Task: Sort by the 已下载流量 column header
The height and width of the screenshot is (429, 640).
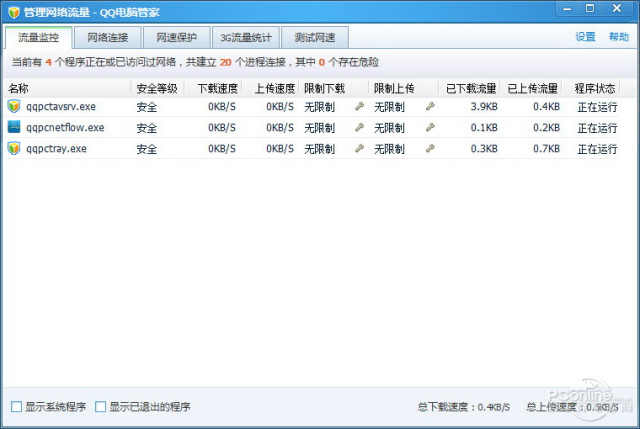Action: 470,88
